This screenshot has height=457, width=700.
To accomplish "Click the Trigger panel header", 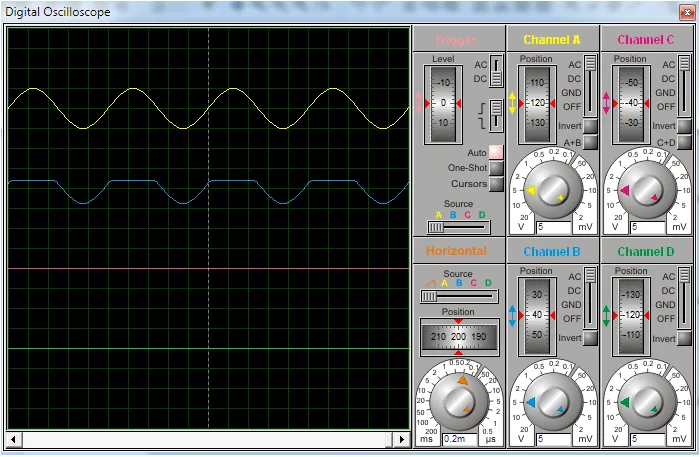I will 458,39.
